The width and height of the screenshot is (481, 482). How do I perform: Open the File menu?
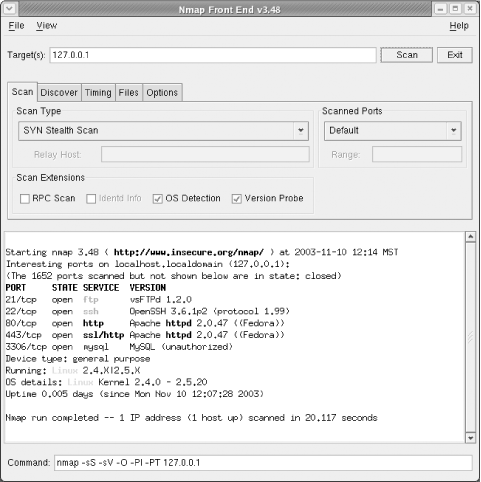click(16, 26)
